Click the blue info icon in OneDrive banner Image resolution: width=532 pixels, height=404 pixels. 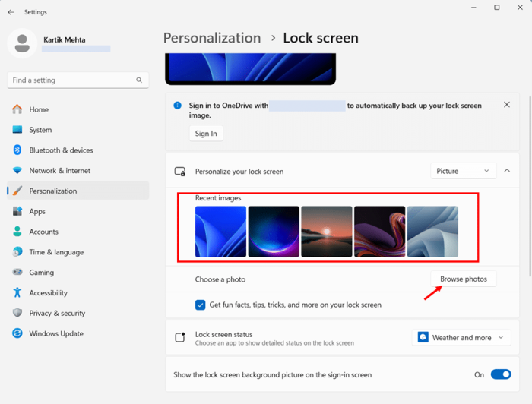(x=177, y=106)
